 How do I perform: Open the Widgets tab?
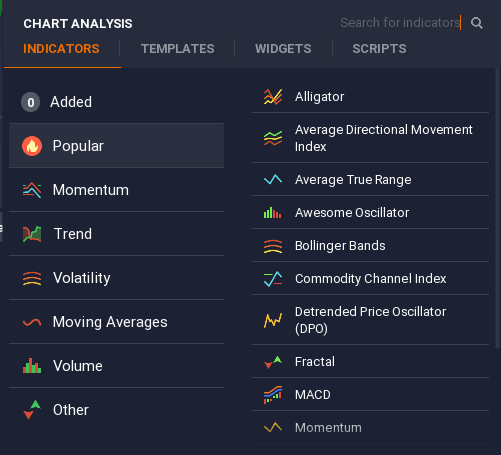pyautogui.click(x=283, y=49)
